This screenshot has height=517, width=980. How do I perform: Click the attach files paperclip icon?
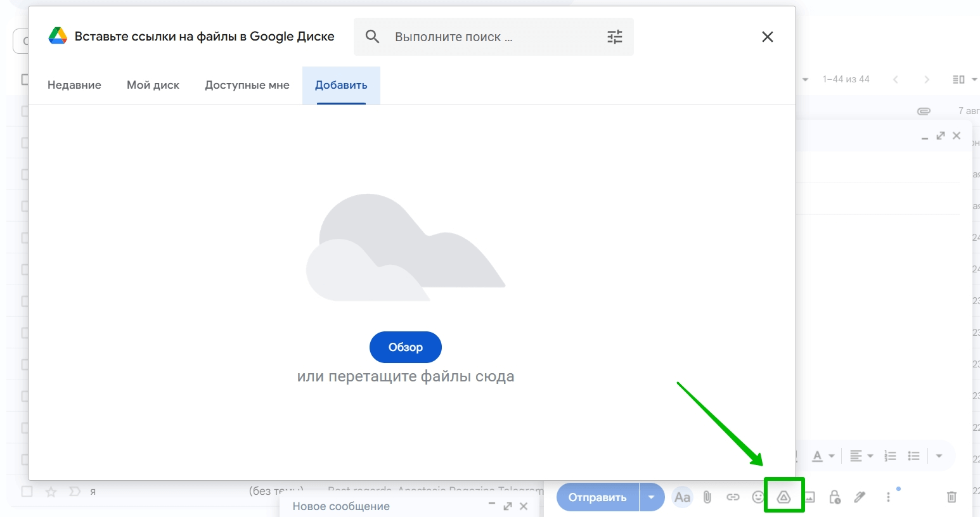(707, 497)
